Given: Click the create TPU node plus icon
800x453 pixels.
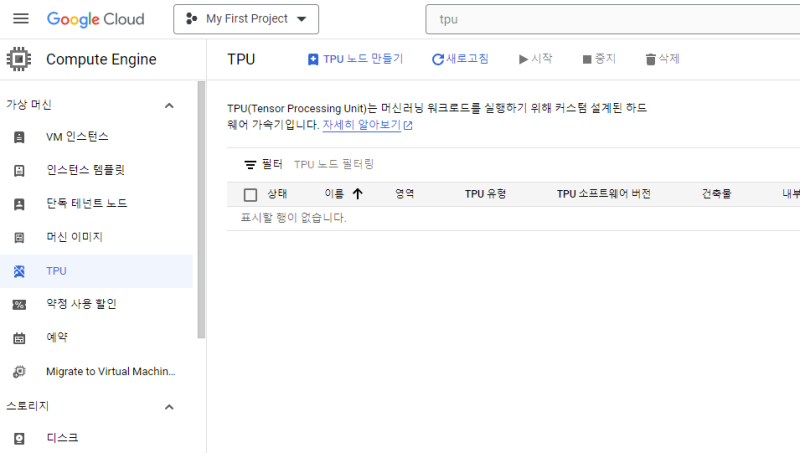Looking at the screenshot, I should tap(313, 60).
